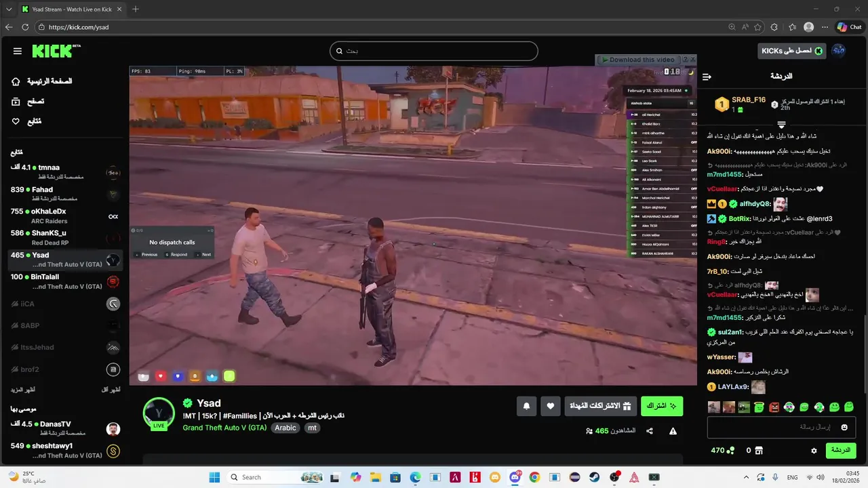Insert the angry red emote
868x488 pixels.
pyautogui.click(x=774, y=407)
